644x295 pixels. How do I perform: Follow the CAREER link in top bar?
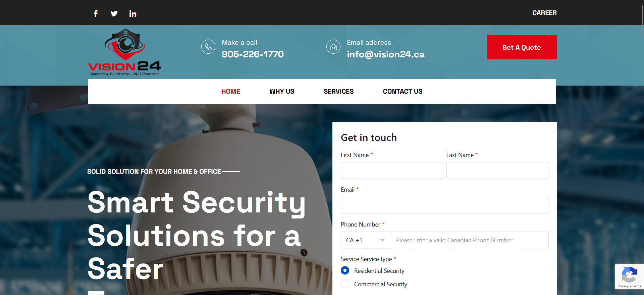click(544, 13)
